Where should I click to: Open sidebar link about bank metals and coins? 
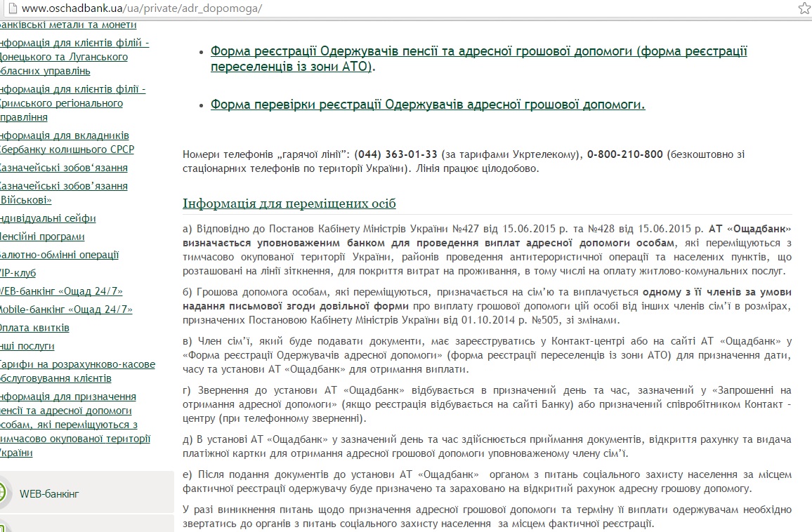click(68, 25)
